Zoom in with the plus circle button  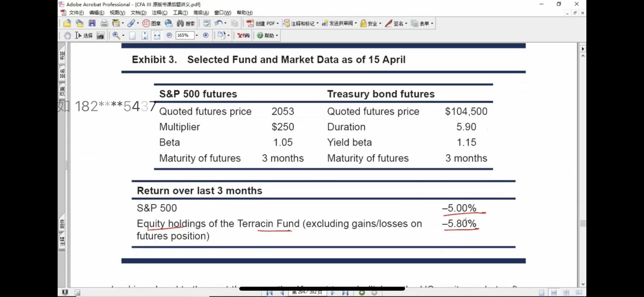206,35
